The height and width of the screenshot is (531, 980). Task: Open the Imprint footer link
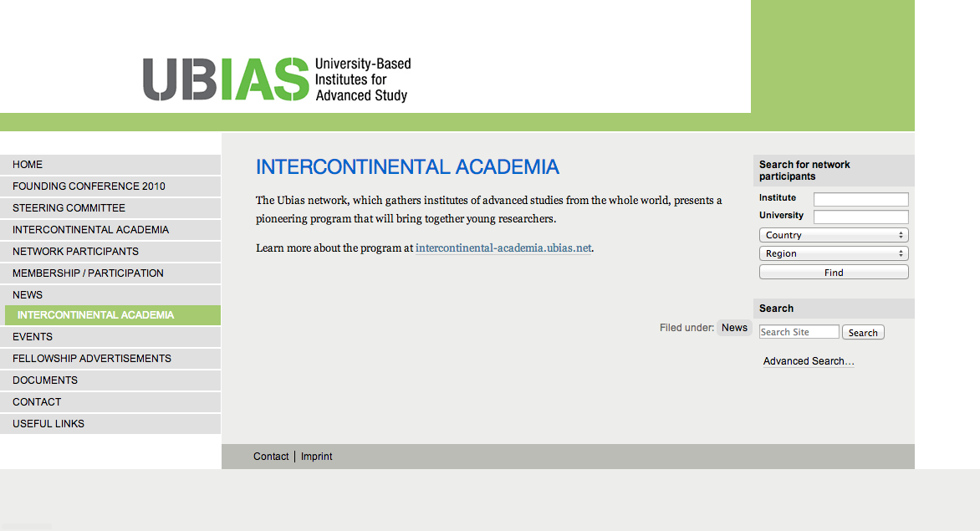(x=317, y=457)
